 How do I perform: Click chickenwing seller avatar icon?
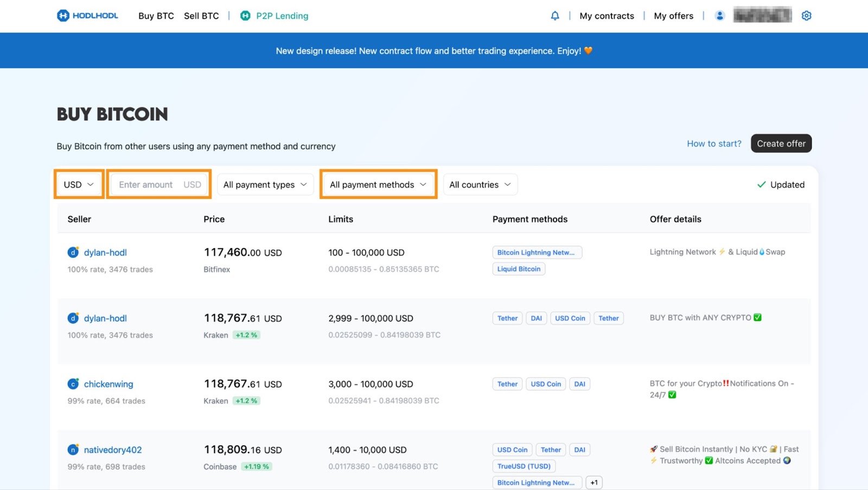73,384
